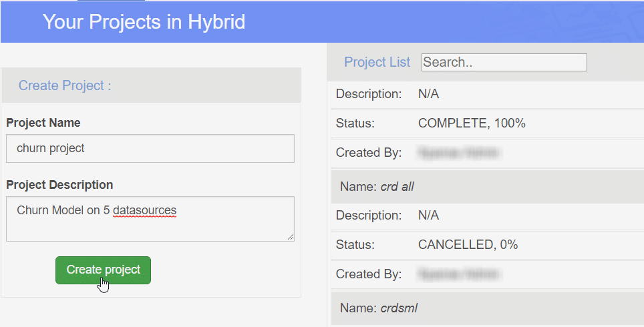Click the COMPLETE, 100% status text

click(x=472, y=123)
